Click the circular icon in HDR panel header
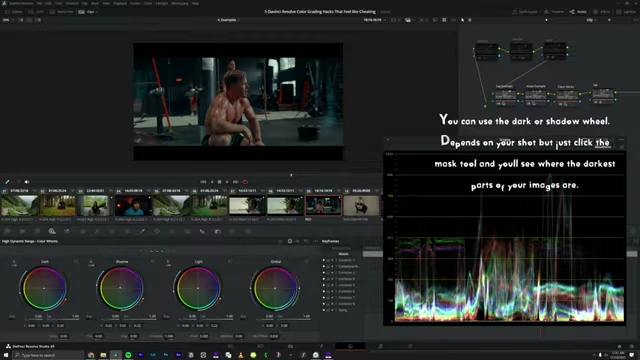 tap(290, 241)
